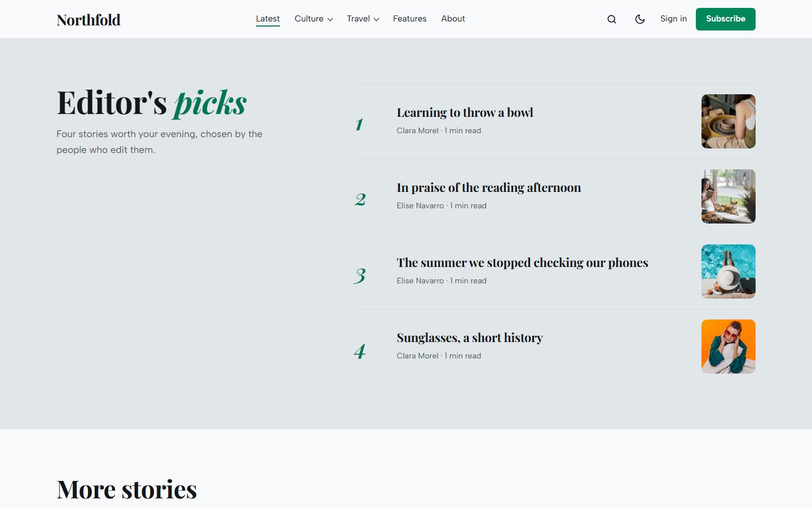The width and height of the screenshot is (812, 508).
Task: View the reading afternoon thumbnail image
Action: click(x=729, y=196)
